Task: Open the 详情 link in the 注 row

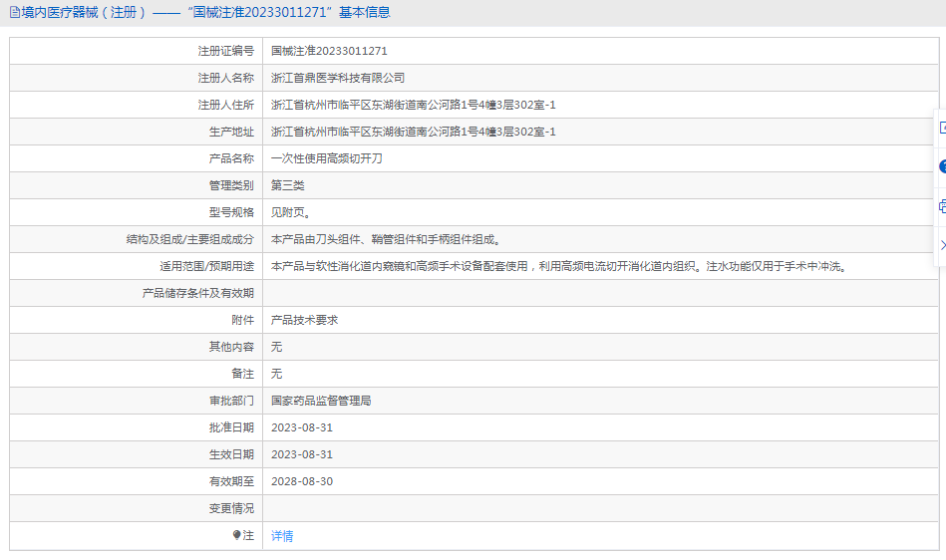Action: point(282,536)
